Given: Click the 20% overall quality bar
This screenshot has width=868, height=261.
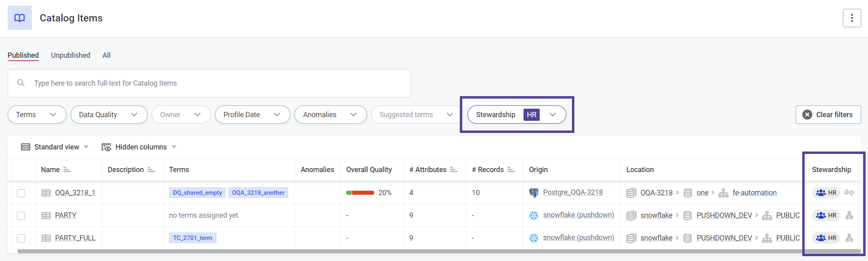Looking at the screenshot, I should (x=360, y=193).
